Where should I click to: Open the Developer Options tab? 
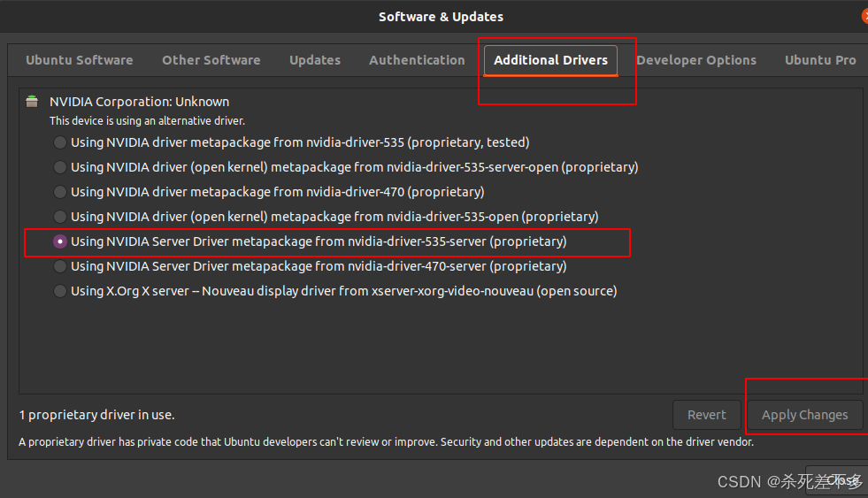695,60
